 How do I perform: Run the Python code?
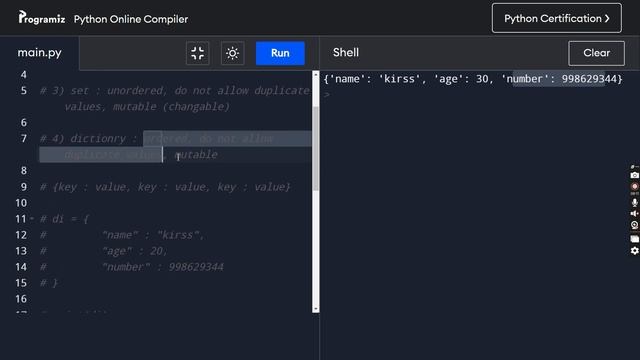pos(280,53)
